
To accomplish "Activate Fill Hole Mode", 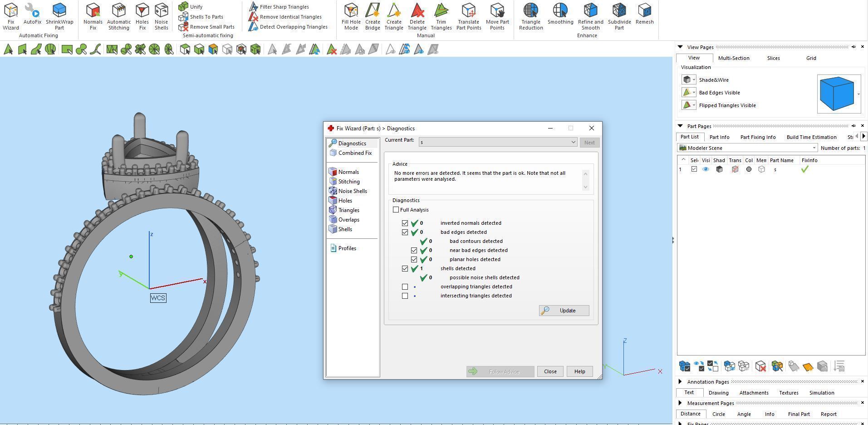I will tap(351, 16).
